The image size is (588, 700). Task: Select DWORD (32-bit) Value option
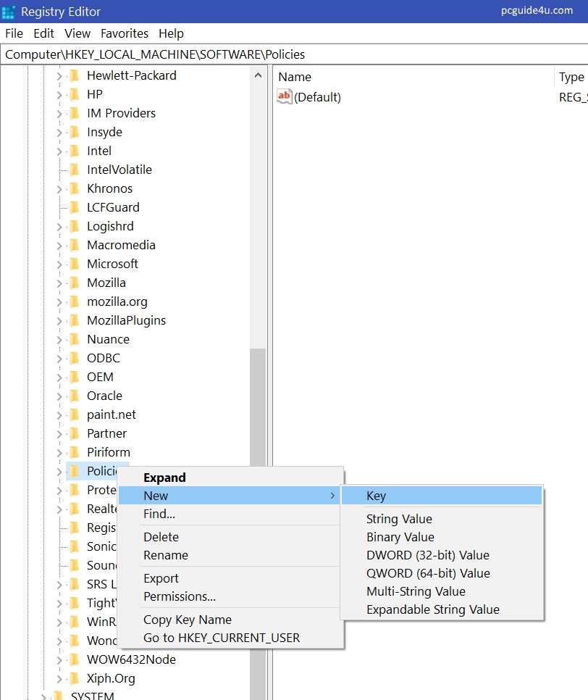click(x=427, y=555)
